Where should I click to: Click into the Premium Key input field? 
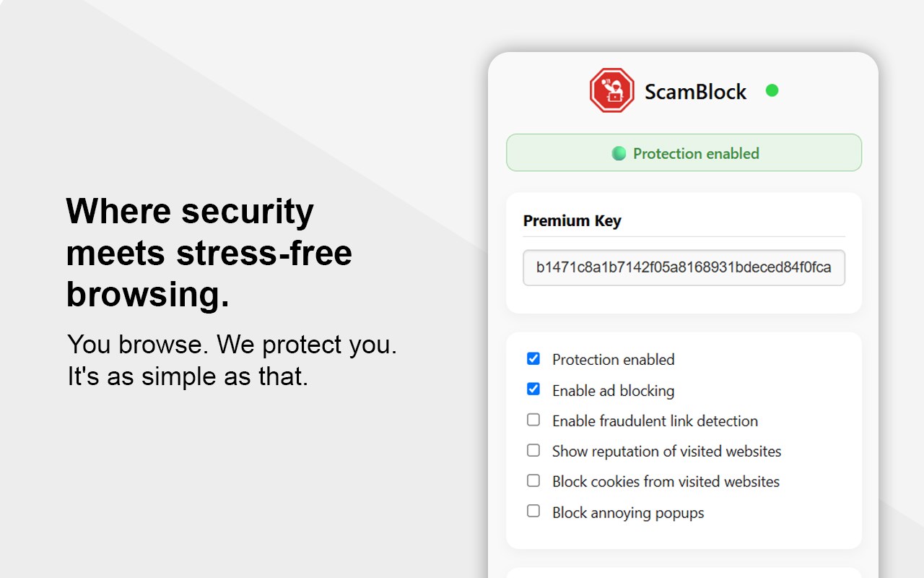click(683, 267)
